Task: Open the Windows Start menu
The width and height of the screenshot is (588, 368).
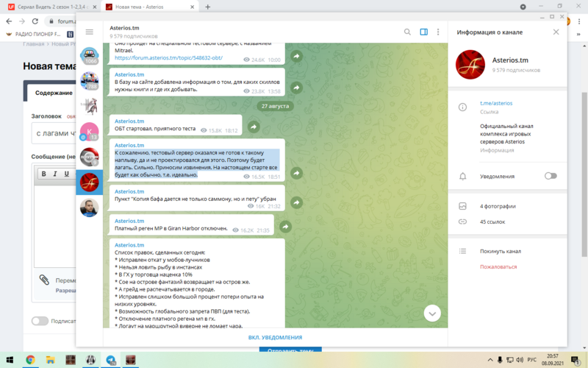Action: coord(10,360)
